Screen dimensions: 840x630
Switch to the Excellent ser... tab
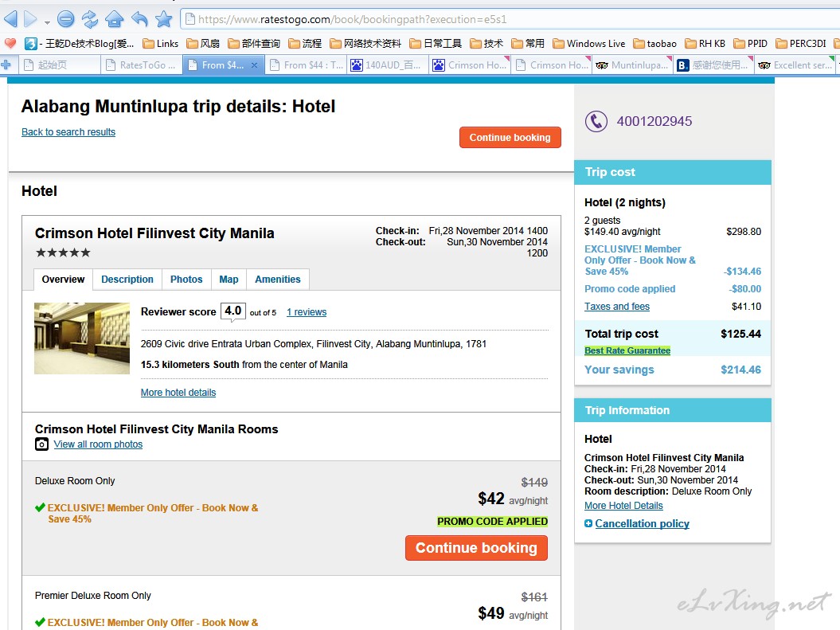[796, 65]
